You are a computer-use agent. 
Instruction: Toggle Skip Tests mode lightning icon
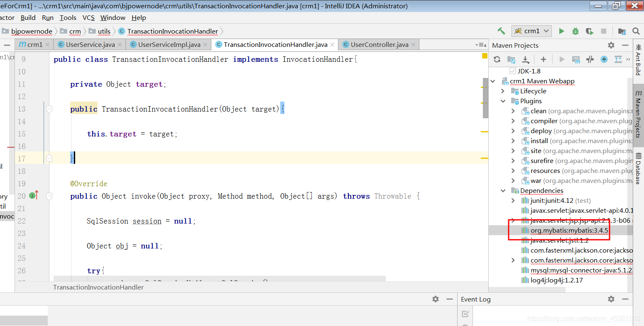pos(604,59)
